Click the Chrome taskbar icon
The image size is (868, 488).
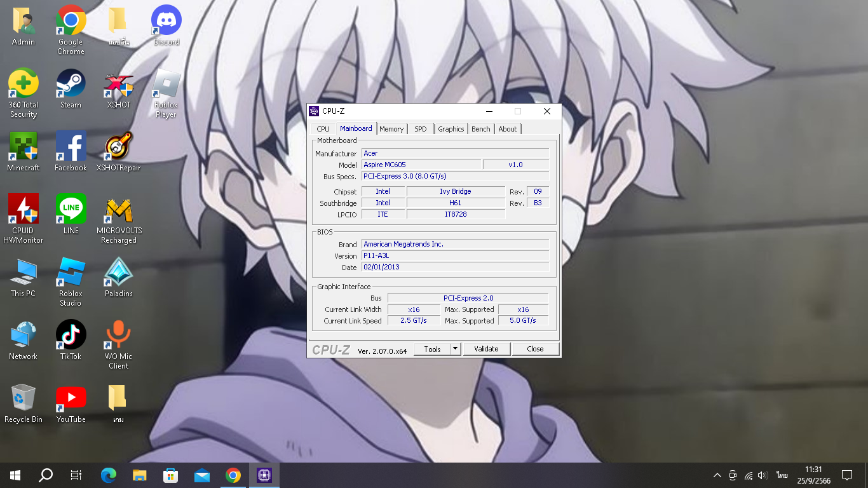click(x=233, y=475)
